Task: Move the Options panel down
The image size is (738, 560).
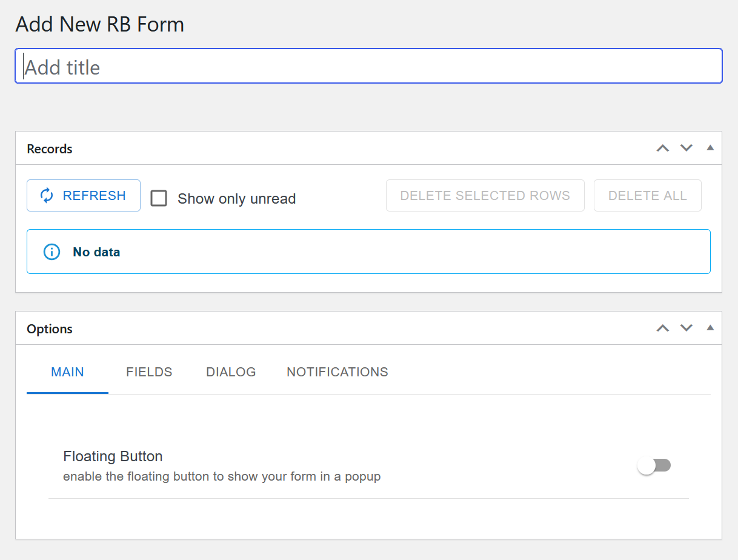Action: [x=686, y=328]
